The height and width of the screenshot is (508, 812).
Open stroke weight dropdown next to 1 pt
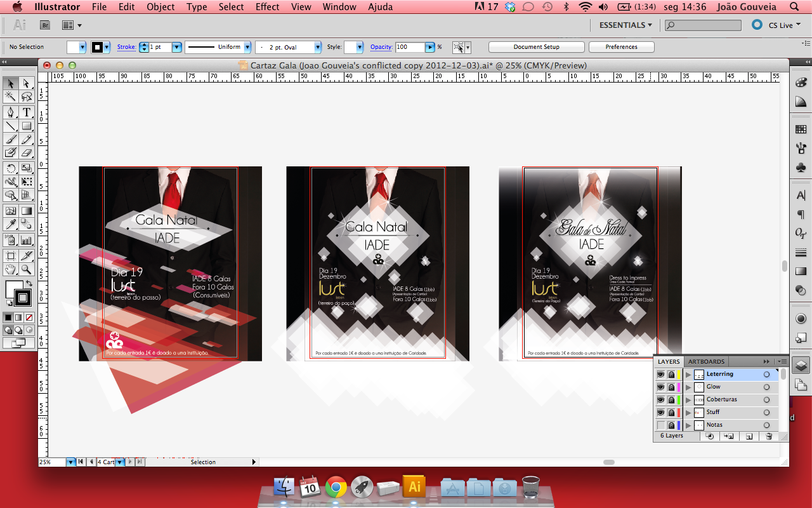tap(177, 47)
